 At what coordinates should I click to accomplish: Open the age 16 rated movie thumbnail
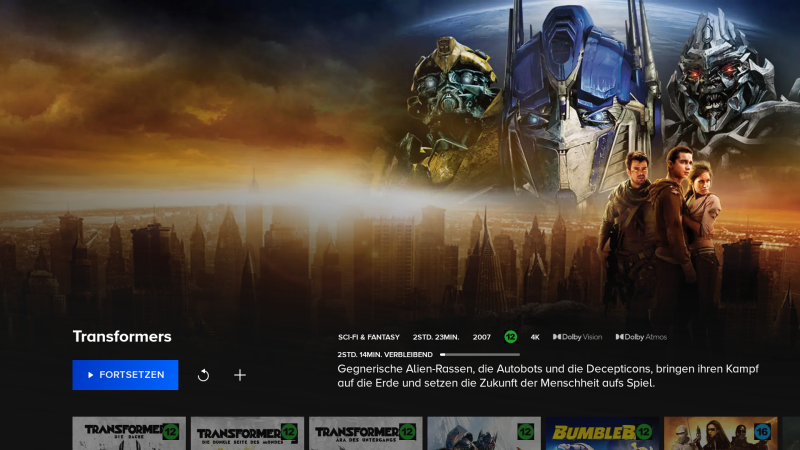pyautogui.click(x=720, y=434)
